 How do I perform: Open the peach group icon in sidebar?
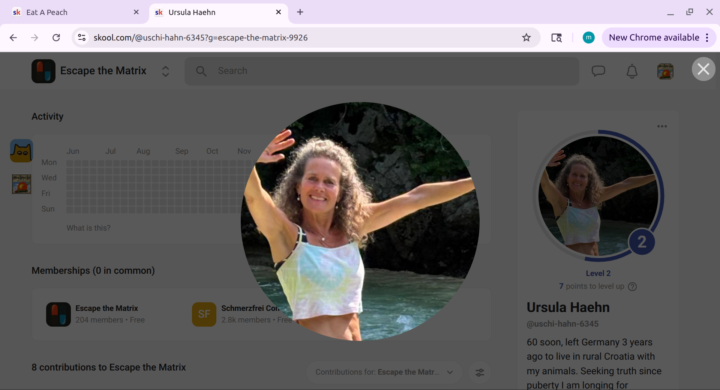[21, 184]
